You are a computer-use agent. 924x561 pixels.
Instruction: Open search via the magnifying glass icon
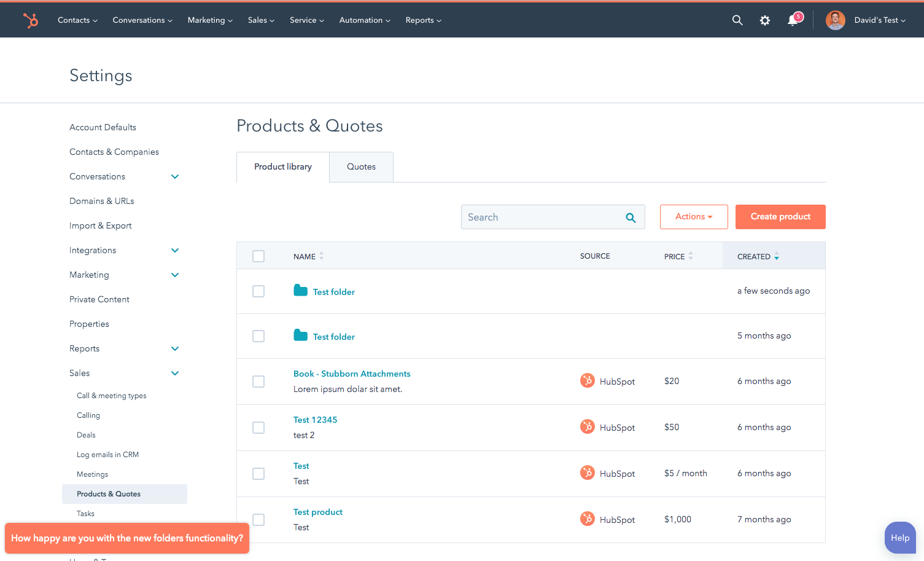point(737,20)
